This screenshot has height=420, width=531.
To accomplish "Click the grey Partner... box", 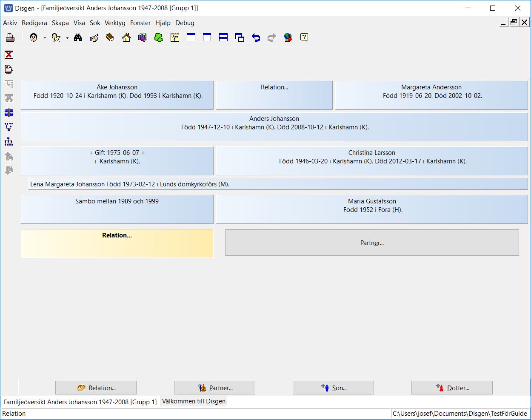I will (x=372, y=243).
